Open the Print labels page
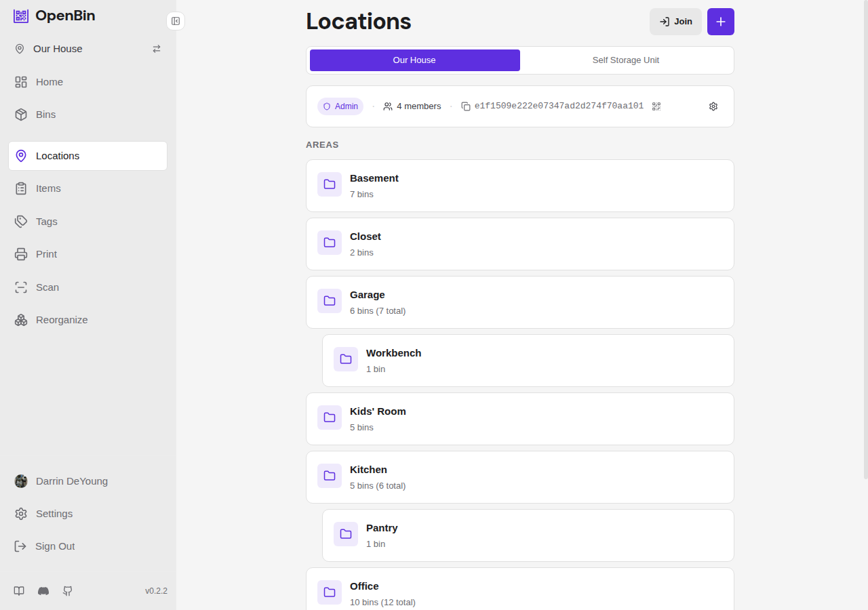Image resolution: width=868 pixels, height=610 pixels. [x=45, y=253]
